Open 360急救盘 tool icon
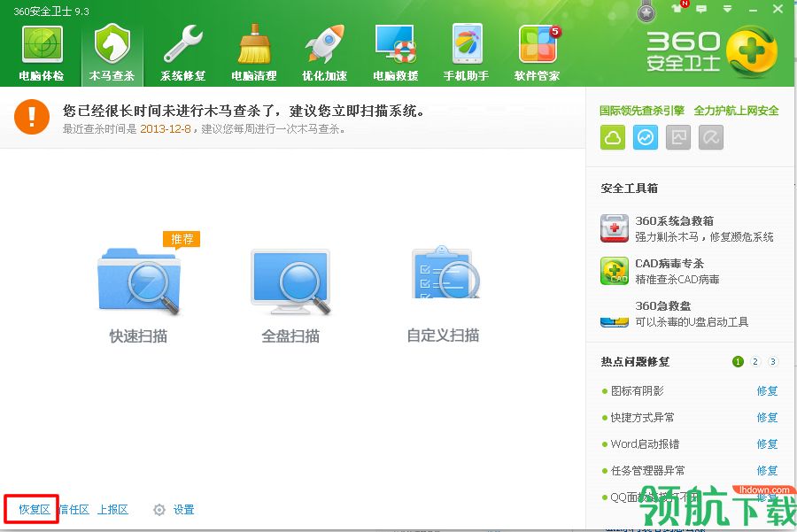This screenshot has width=797, height=532. (615, 321)
